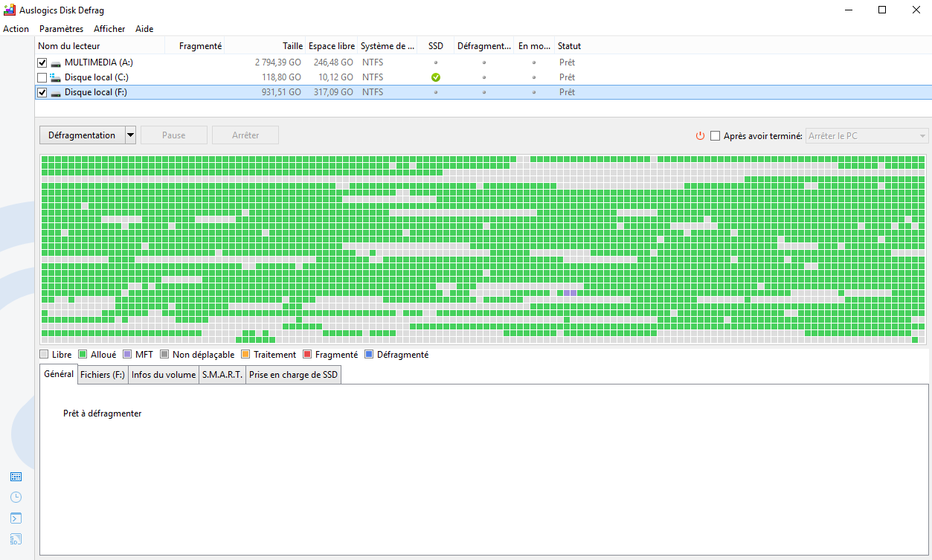Check the Après avoir terminé option
Image resolution: width=932 pixels, height=560 pixels.
tap(716, 135)
